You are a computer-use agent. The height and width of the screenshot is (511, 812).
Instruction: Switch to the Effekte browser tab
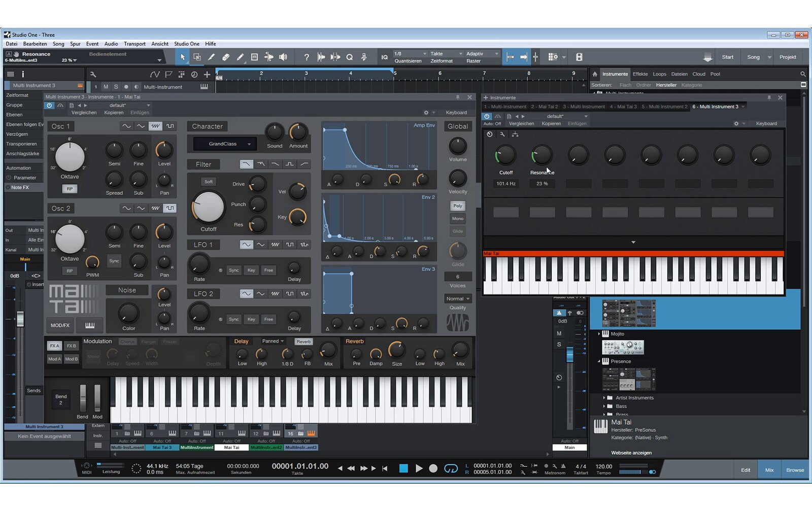tap(640, 74)
